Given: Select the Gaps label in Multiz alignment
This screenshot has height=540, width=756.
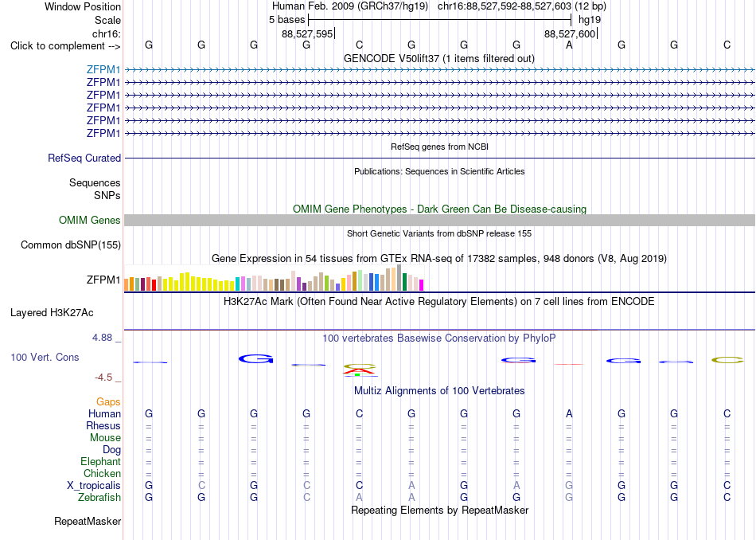Looking at the screenshot, I should pos(108,401).
